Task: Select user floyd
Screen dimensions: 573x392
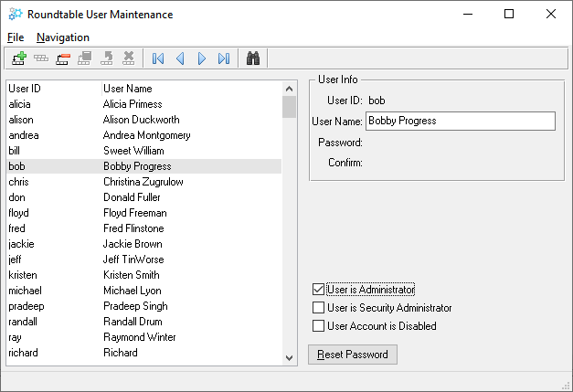Action: pyautogui.click(x=144, y=213)
